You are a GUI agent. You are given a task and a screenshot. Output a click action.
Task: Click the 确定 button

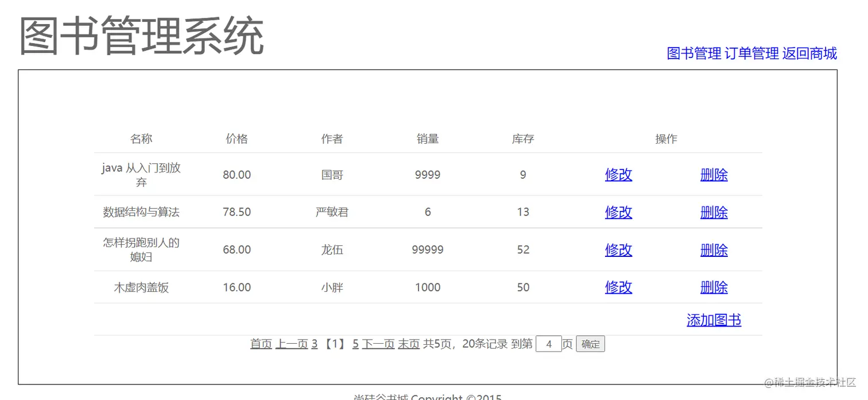(590, 344)
